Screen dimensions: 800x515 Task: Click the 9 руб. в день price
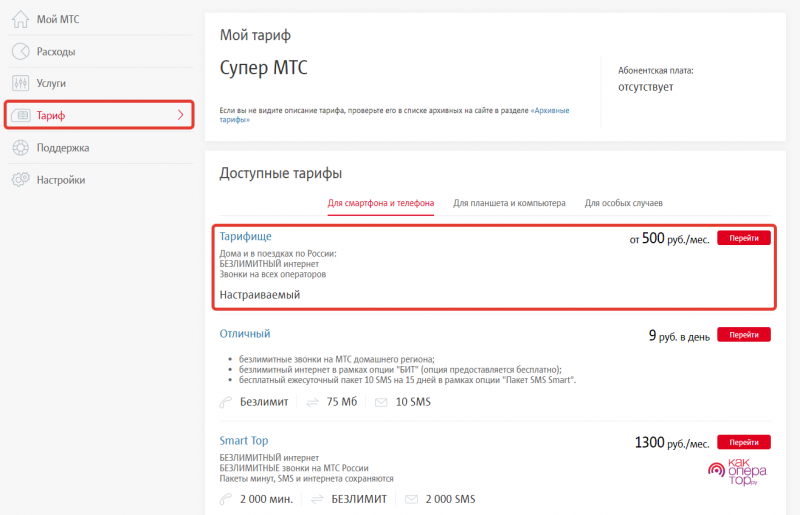coord(679,336)
